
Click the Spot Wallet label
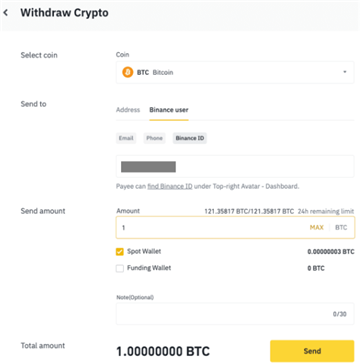coord(144,251)
